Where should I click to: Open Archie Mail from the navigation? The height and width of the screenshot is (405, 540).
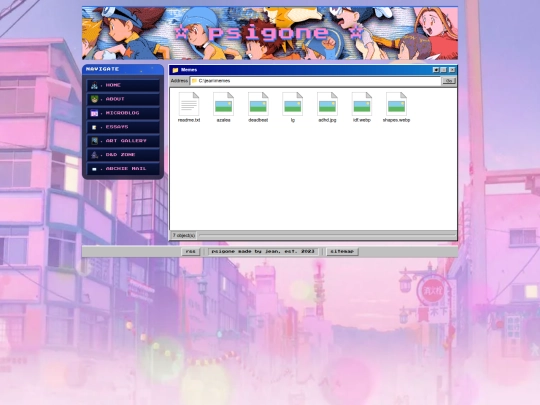[123, 169]
